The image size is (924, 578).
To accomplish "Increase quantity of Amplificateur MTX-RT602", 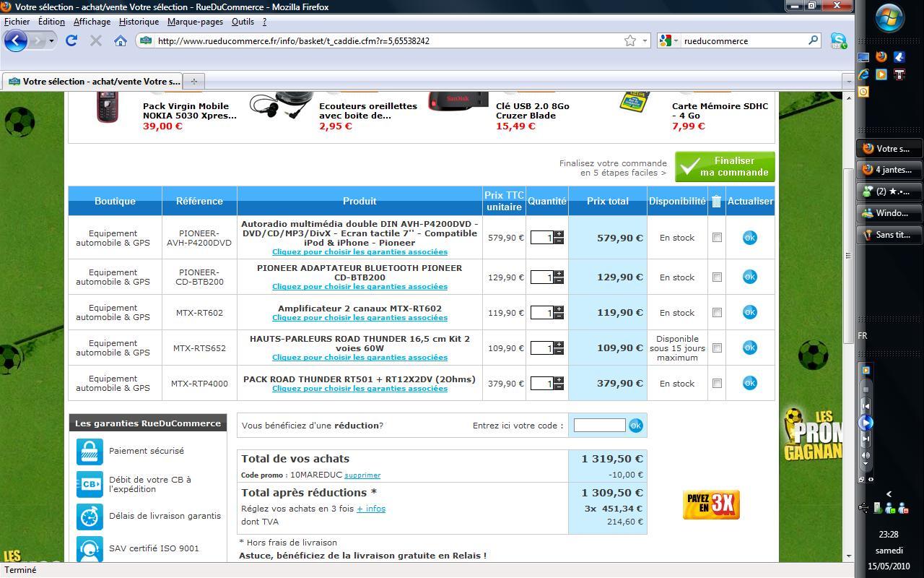I will point(559,309).
